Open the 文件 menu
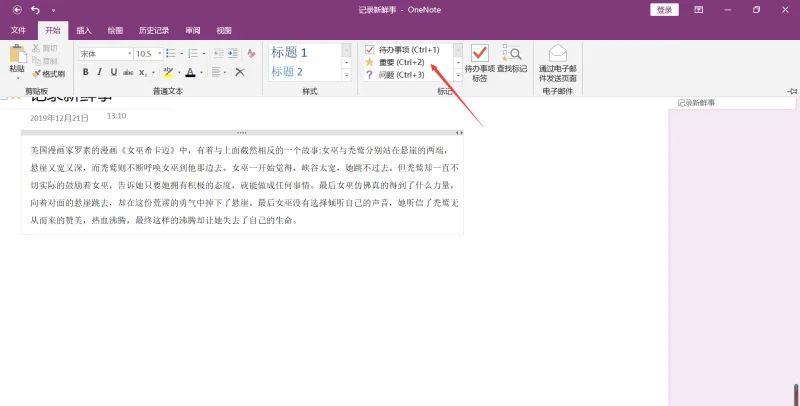This screenshot has height=406, width=800. [18, 31]
